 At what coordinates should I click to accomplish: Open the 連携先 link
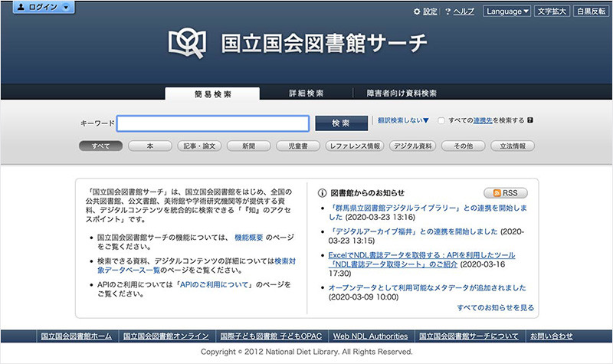coord(483,120)
